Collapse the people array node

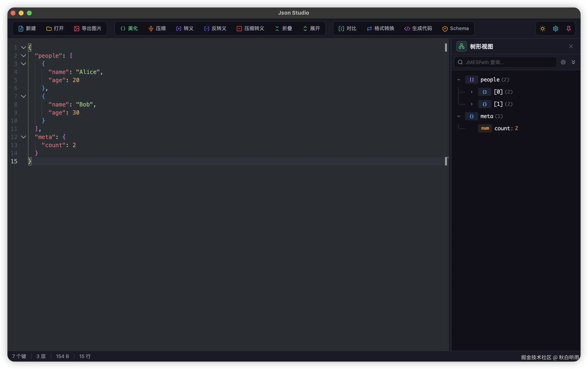(458, 80)
